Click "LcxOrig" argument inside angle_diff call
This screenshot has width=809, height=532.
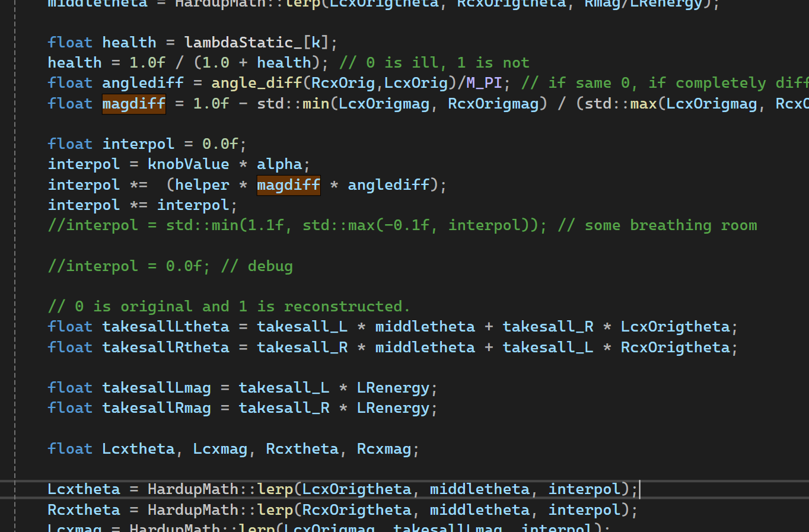coord(416,83)
